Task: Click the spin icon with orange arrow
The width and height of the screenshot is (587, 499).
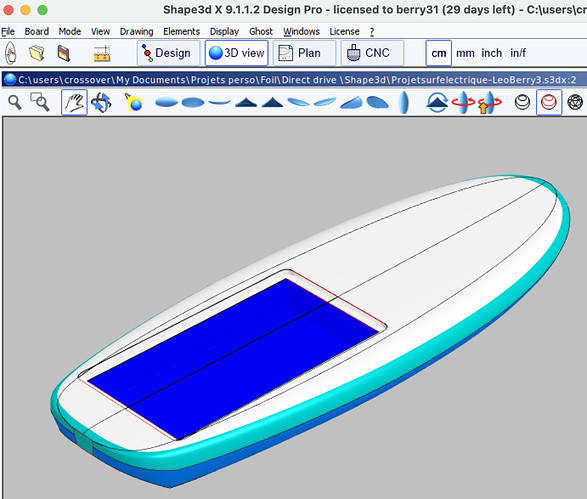Action: point(489,103)
